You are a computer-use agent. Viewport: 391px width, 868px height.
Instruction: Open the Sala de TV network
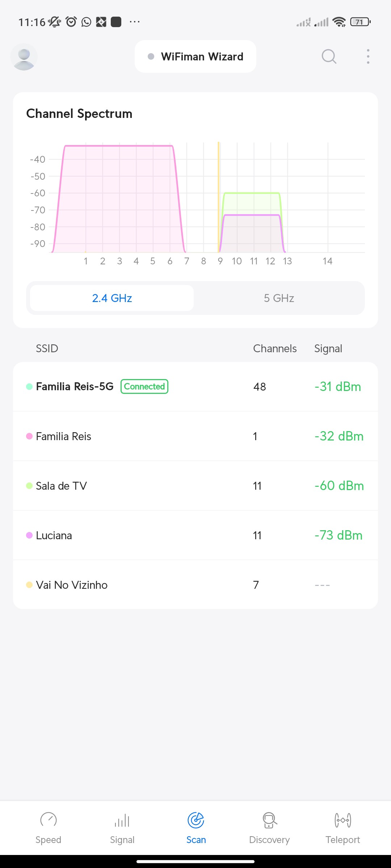(x=195, y=486)
